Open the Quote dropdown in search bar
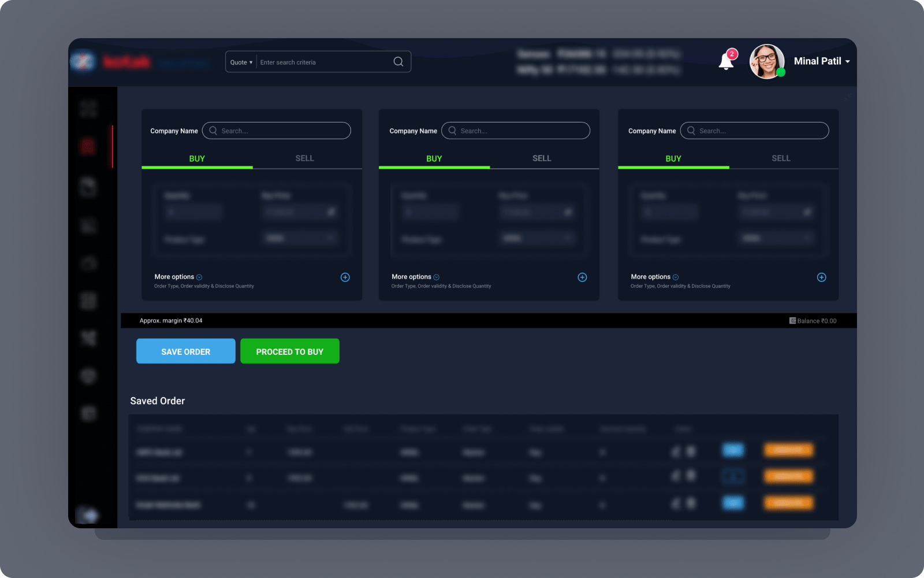The width and height of the screenshot is (924, 578). [241, 62]
